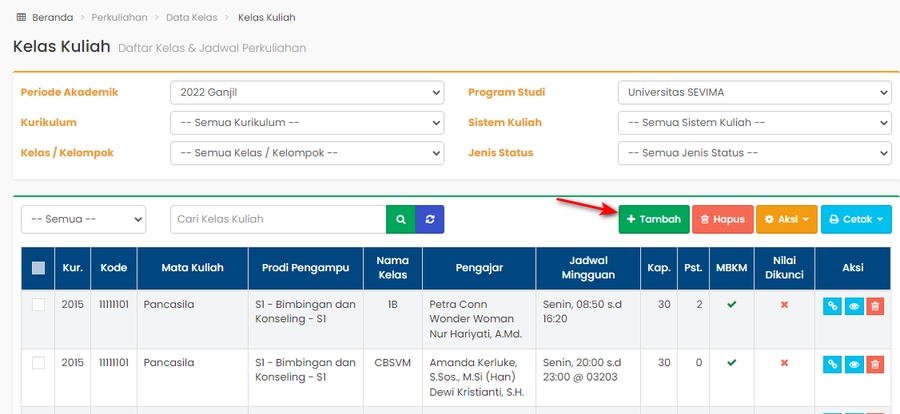Screen dimensions: 900x414
Task: Click link icon in CBSVM class row
Action: [832, 365]
